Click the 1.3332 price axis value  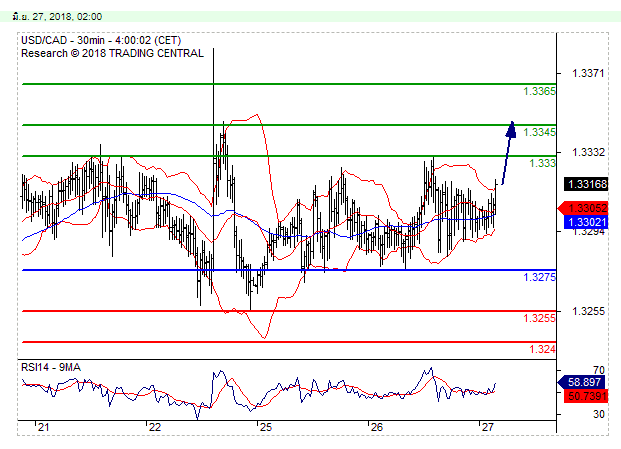588,152
